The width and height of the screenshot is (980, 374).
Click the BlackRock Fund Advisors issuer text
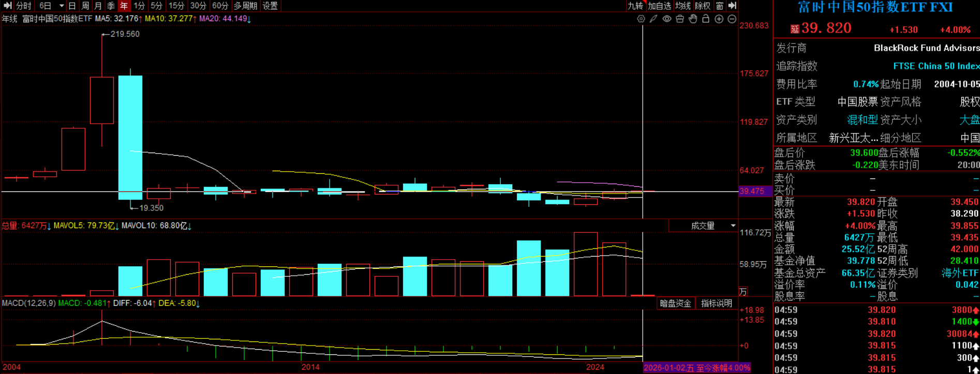coord(926,48)
